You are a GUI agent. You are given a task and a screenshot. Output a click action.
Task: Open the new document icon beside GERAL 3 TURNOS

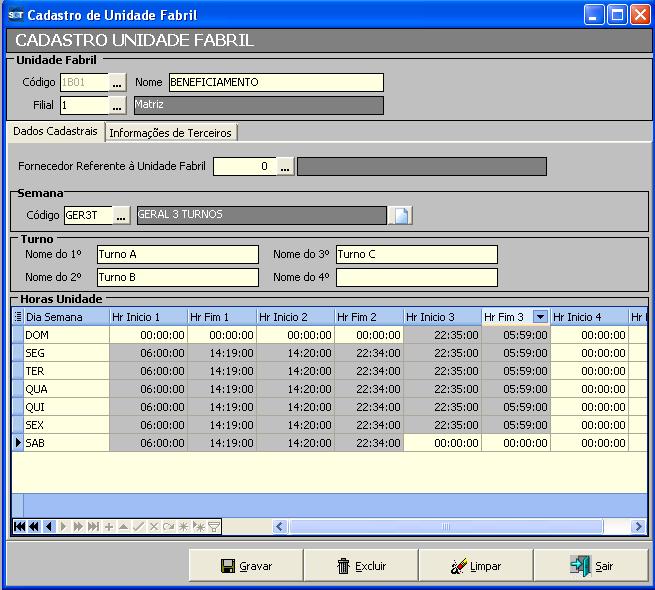[x=400, y=215]
